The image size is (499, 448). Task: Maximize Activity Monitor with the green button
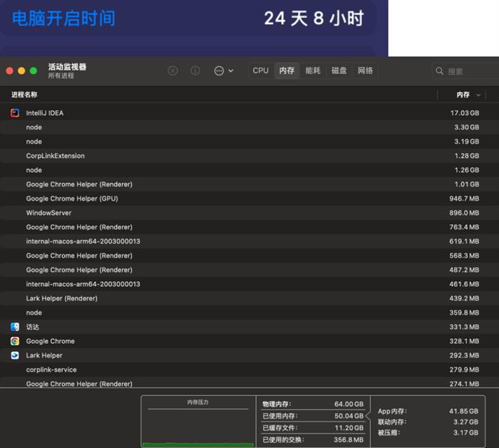click(x=34, y=71)
